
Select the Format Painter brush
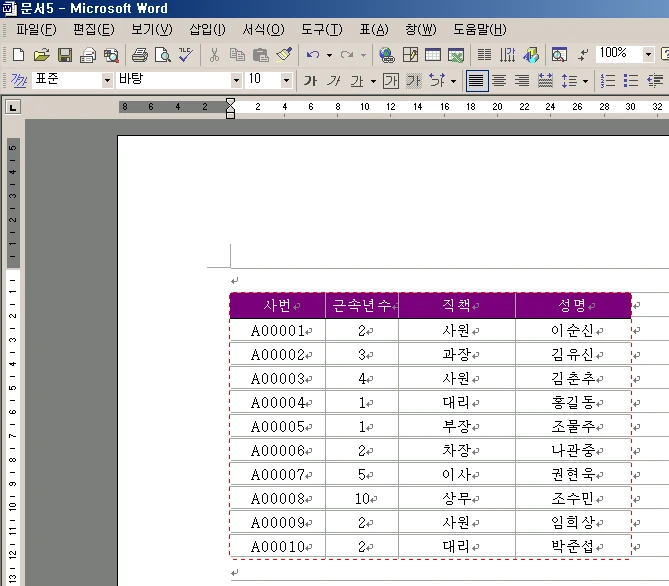pos(284,55)
